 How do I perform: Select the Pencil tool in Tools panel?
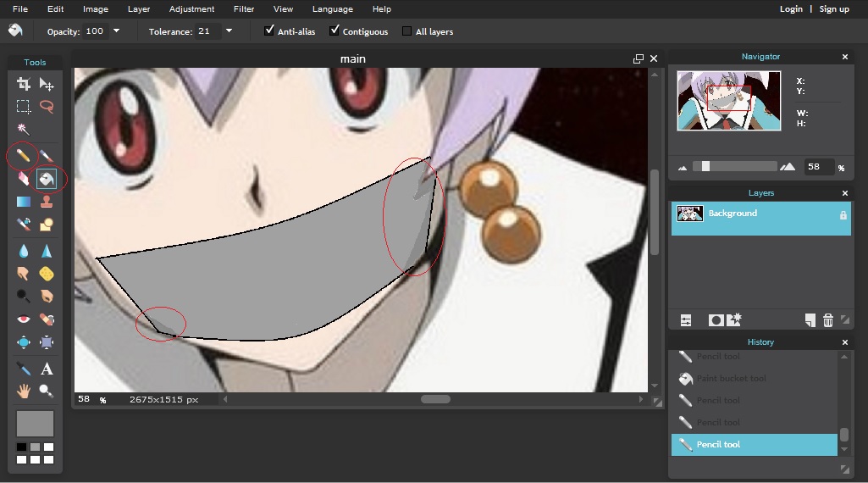point(23,156)
